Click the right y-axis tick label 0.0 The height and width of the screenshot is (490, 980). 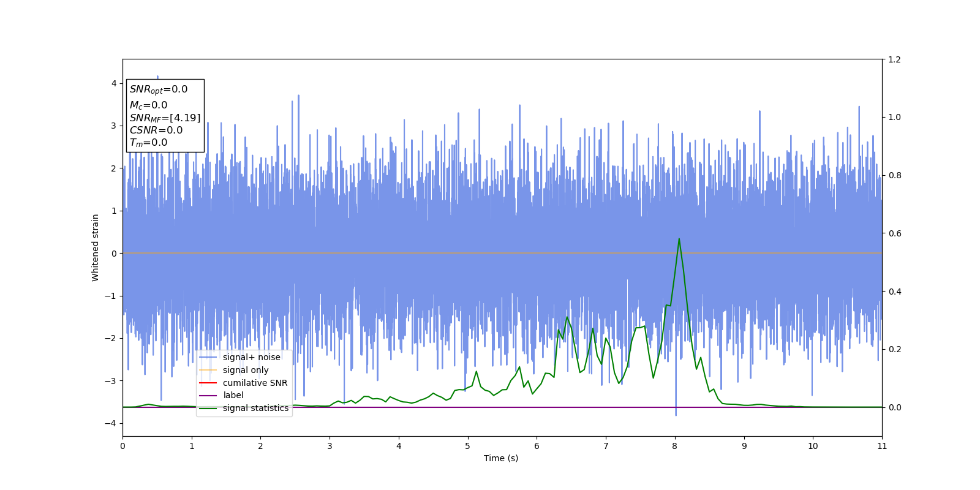pyautogui.click(x=894, y=407)
